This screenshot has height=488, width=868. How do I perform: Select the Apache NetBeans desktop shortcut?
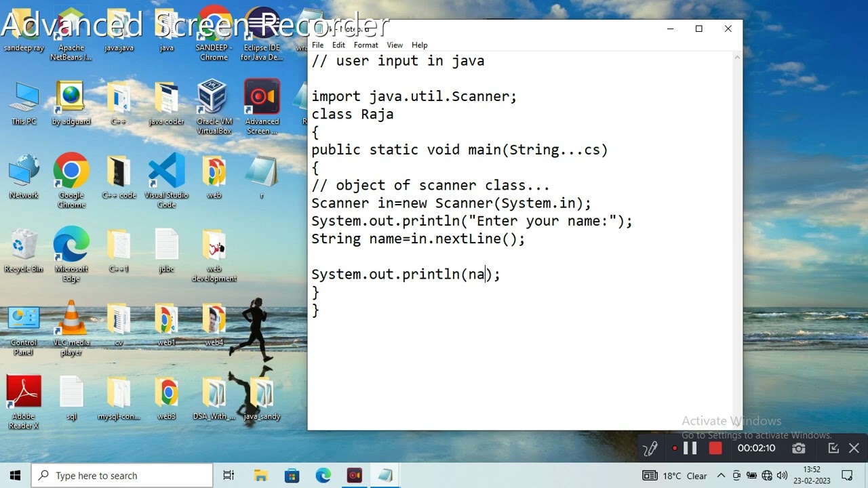point(71,35)
